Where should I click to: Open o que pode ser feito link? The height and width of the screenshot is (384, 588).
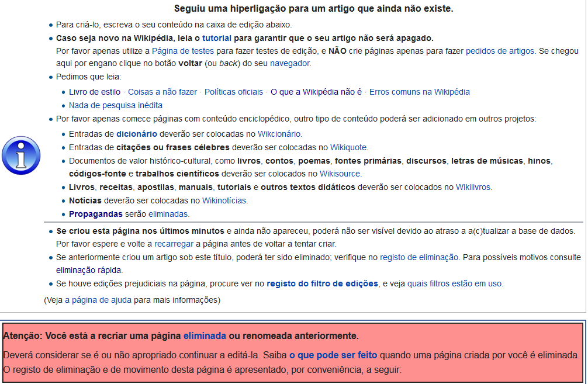click(x=333, y=355)
